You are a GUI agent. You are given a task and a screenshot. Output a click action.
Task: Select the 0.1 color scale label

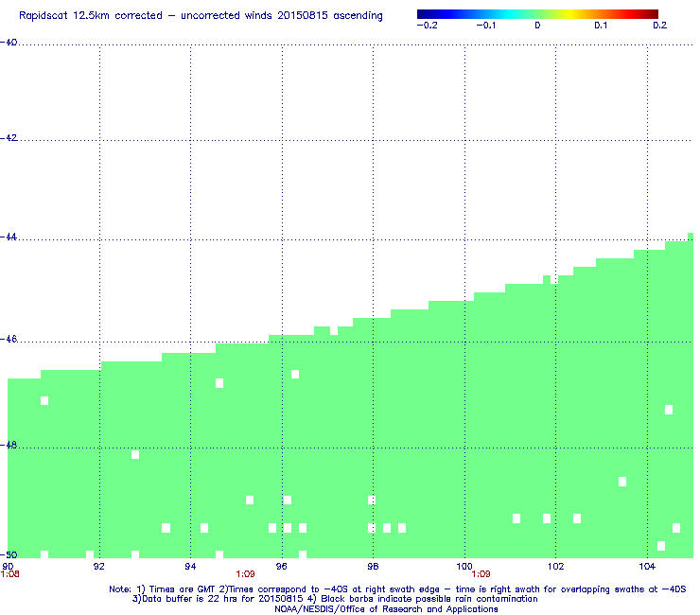[x=601, y=26]
